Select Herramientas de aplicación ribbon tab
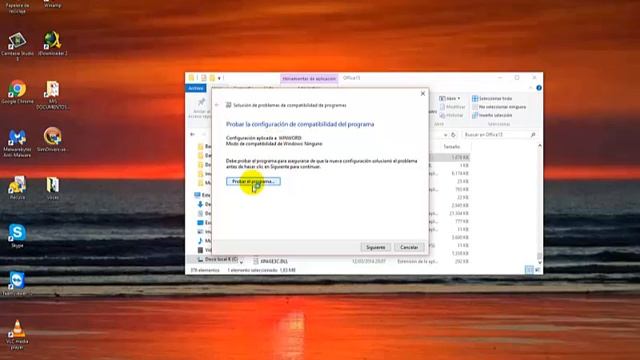 pos(309,78)
